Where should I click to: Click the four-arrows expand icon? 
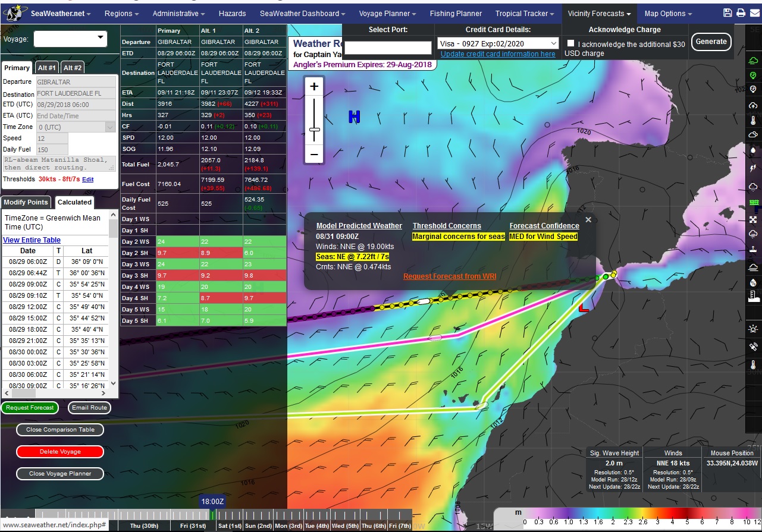753,219
